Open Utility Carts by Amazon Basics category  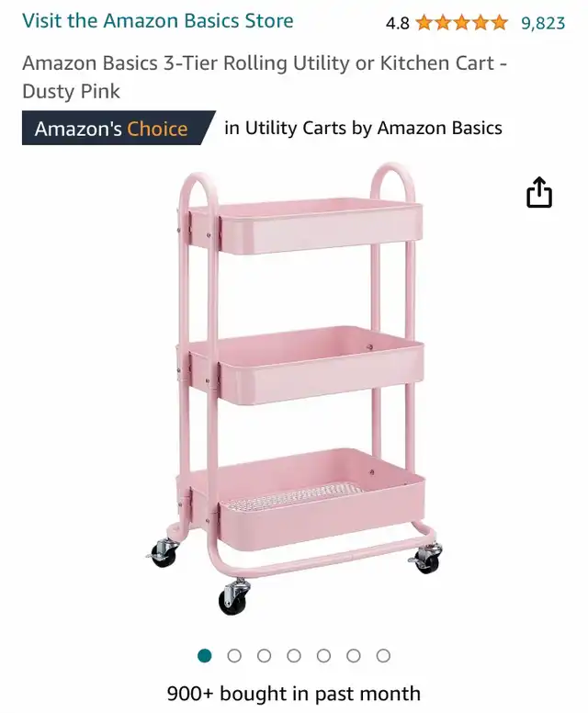[363, 128]
